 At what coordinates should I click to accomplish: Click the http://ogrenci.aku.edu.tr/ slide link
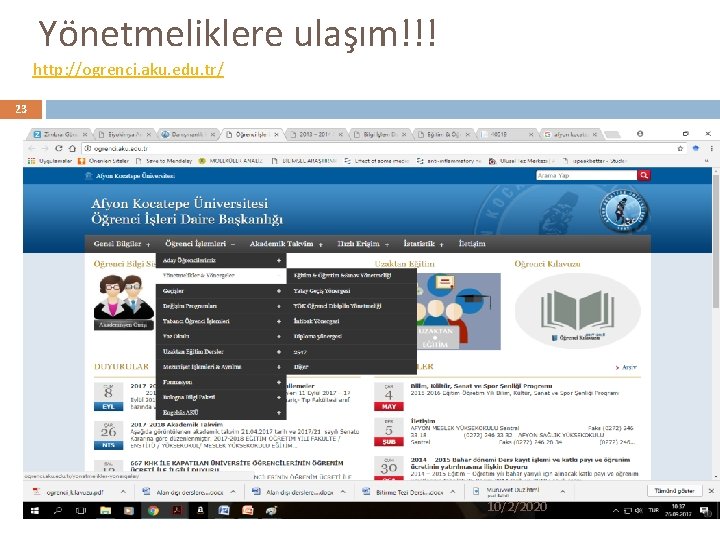[128, 69]
